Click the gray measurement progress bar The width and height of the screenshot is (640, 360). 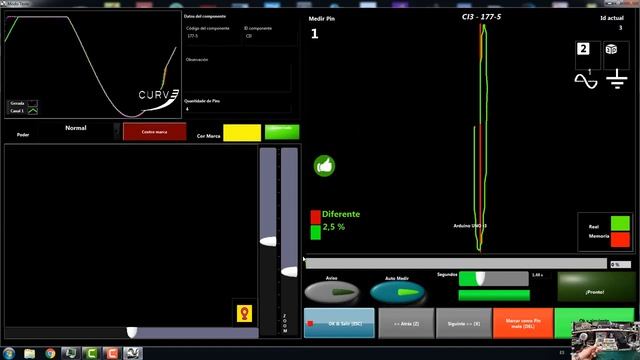[456, 263]
